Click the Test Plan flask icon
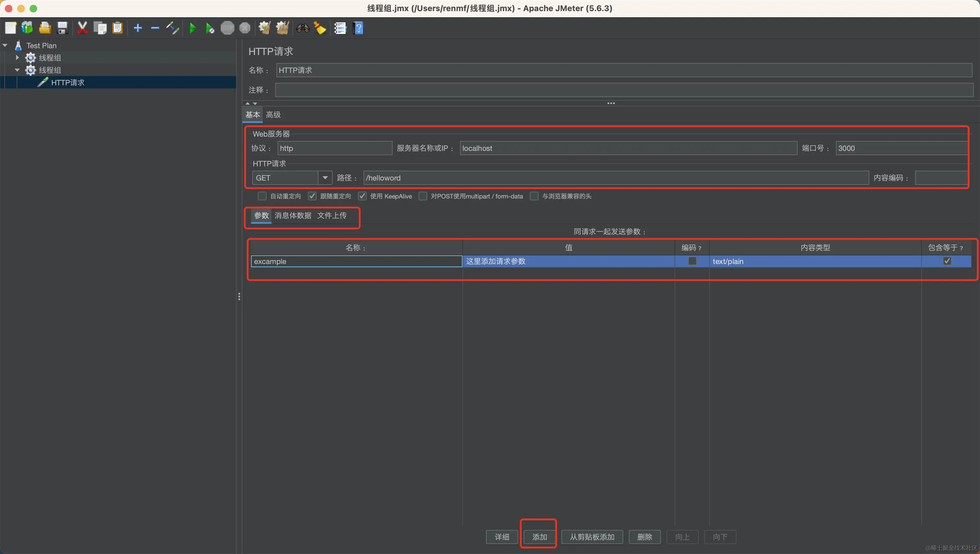 click(18, 46)
